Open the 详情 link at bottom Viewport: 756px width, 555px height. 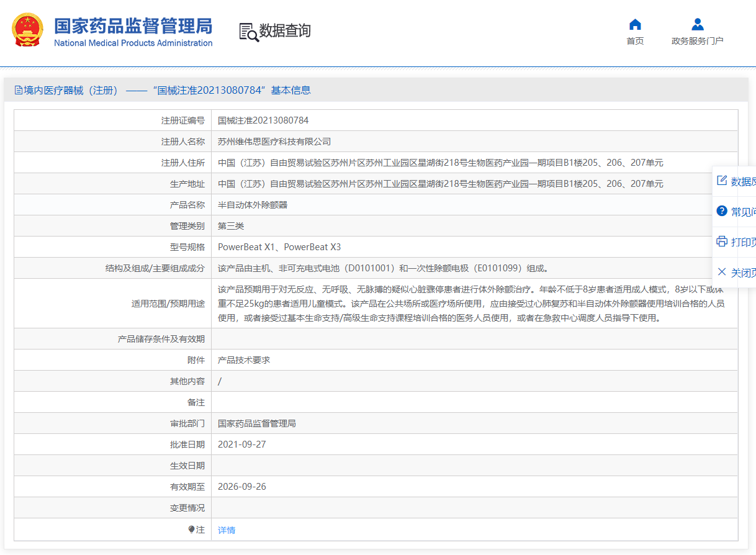click(x=227, y=530)
